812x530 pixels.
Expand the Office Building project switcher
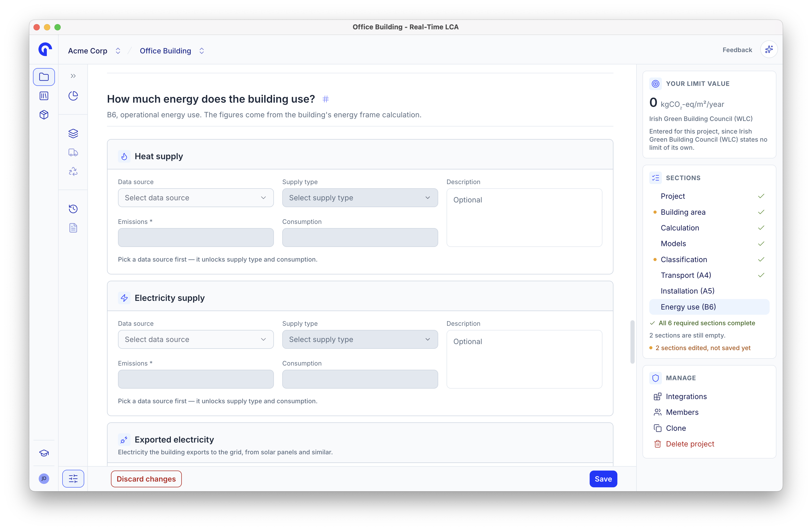tap(172, 51)
